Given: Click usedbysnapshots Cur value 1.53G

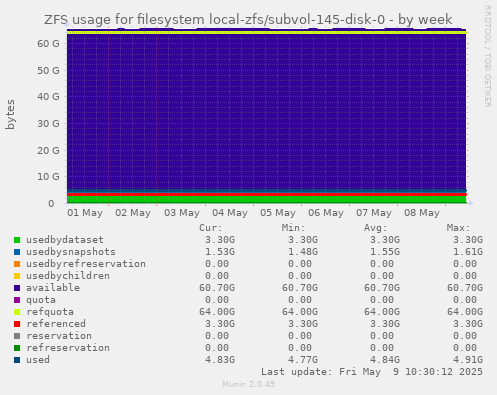Looking at the screenshot, I should pos(220,252).
